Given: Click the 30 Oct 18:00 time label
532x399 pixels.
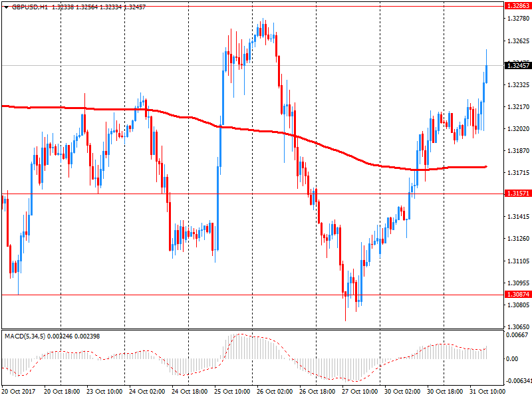Looking at the screenshot, I should 445,392.
